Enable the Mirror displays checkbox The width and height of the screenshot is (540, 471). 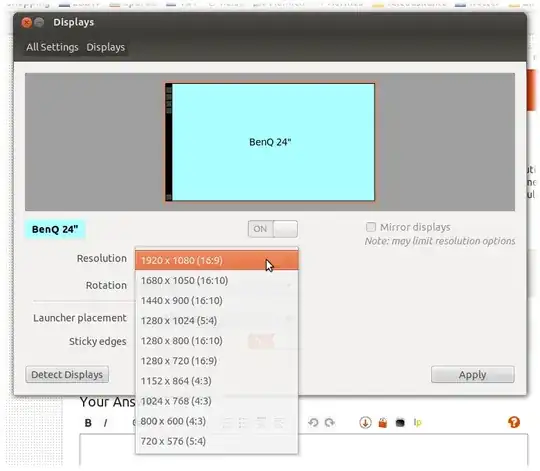pyautogui.click(x=371, y=227)
